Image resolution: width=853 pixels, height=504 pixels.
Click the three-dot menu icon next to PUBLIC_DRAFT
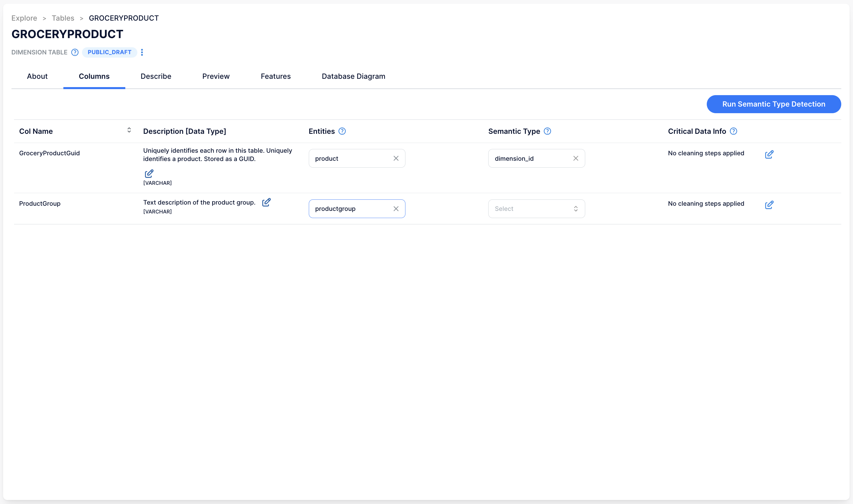pyautogui.click(x=142, y=52)
